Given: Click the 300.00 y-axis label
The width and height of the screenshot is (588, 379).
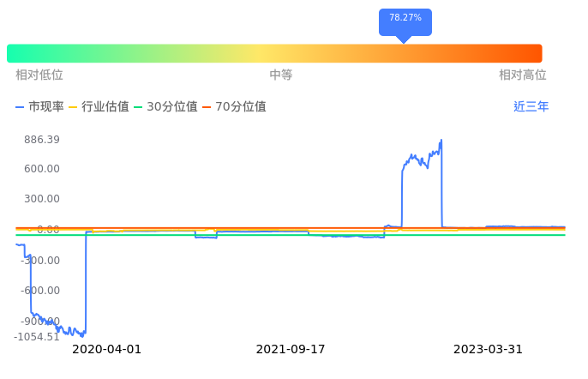Looking at the screenshot, I should (x=41, y=199).
